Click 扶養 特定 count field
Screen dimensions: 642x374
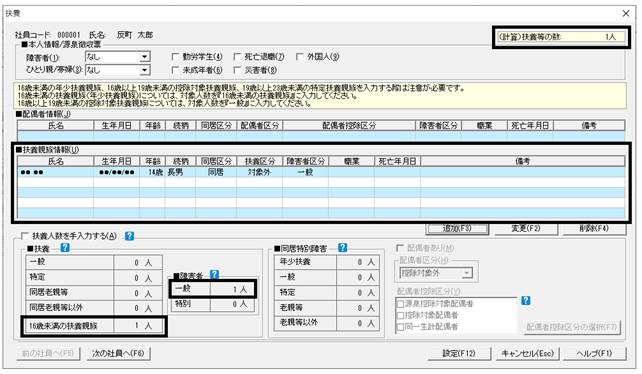pos(138,277)
